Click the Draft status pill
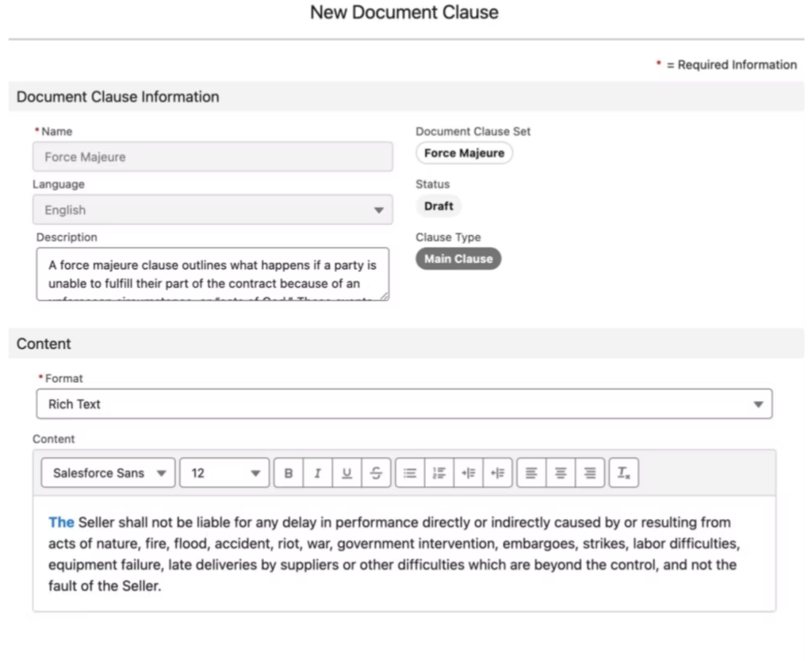Image resolution: width=812 pixels, height=661 pixels. tap(439, 206)
